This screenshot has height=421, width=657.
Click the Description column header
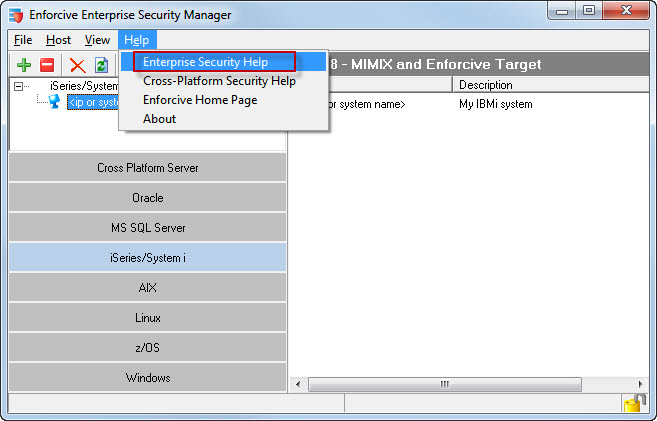[x=551, y=85]
